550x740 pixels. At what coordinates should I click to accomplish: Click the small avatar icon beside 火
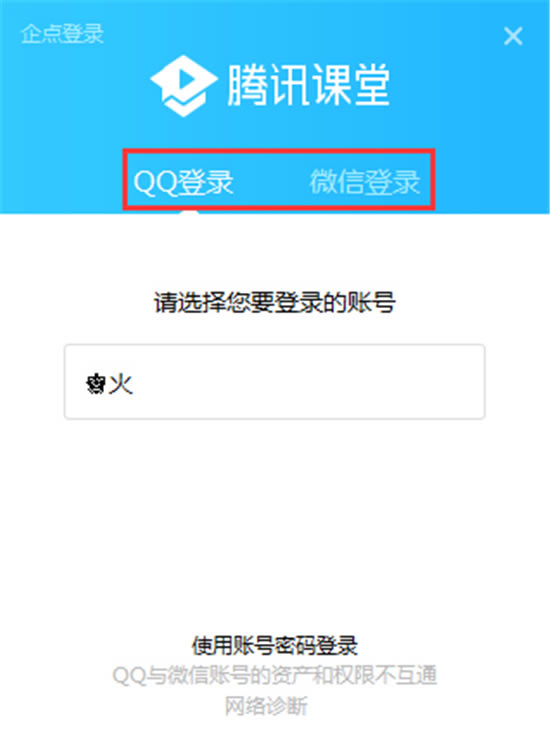95,384
